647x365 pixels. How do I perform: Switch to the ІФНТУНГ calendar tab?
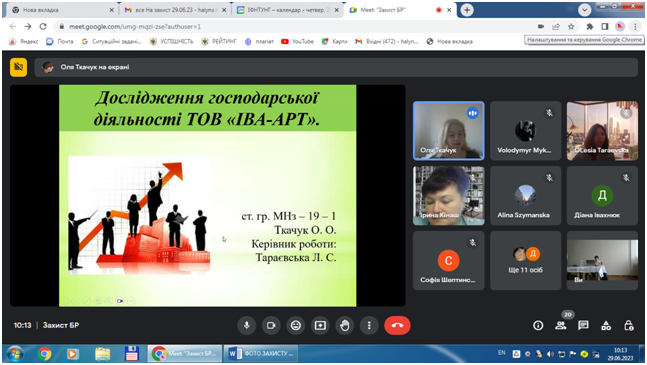(288, 10)
